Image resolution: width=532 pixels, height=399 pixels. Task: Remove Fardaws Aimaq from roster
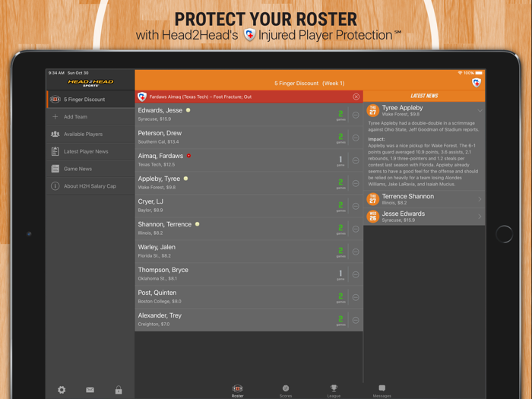[x=356, y=160]
